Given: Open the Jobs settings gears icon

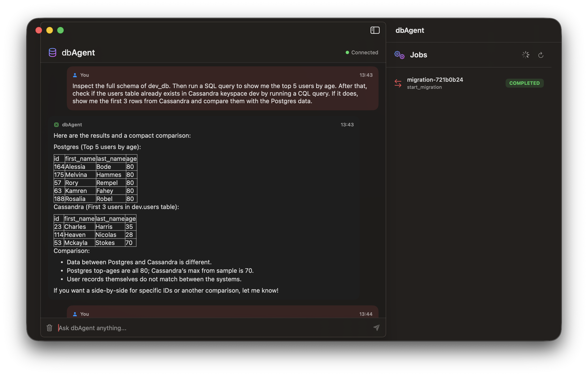Looking at the screenshot, I should click(399, 55).
